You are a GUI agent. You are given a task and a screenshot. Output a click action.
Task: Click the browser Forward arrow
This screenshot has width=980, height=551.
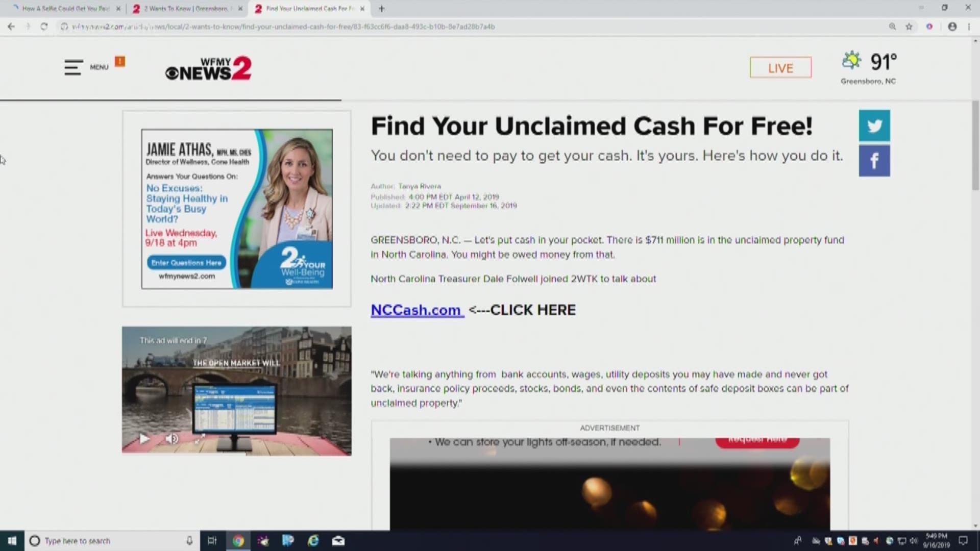pos(28,27)
